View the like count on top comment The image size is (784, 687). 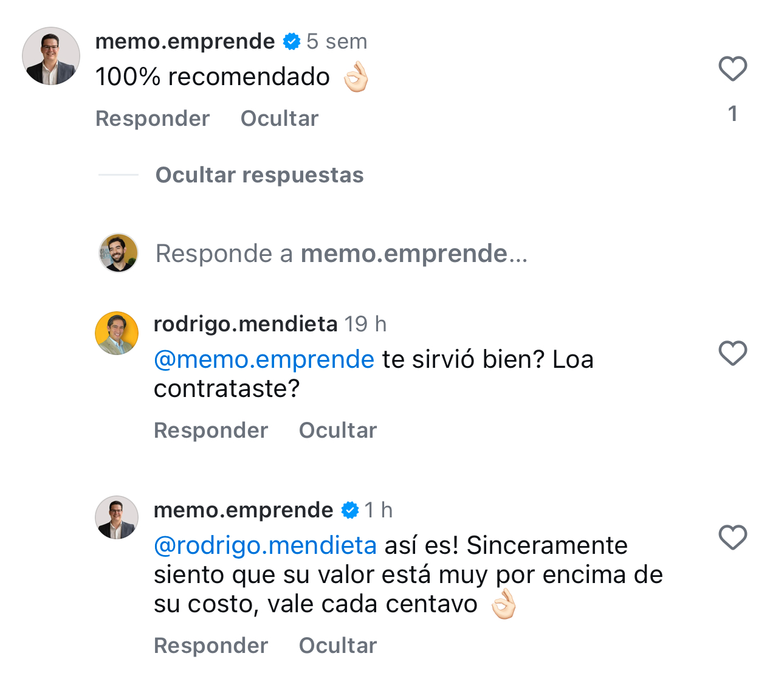732,114
